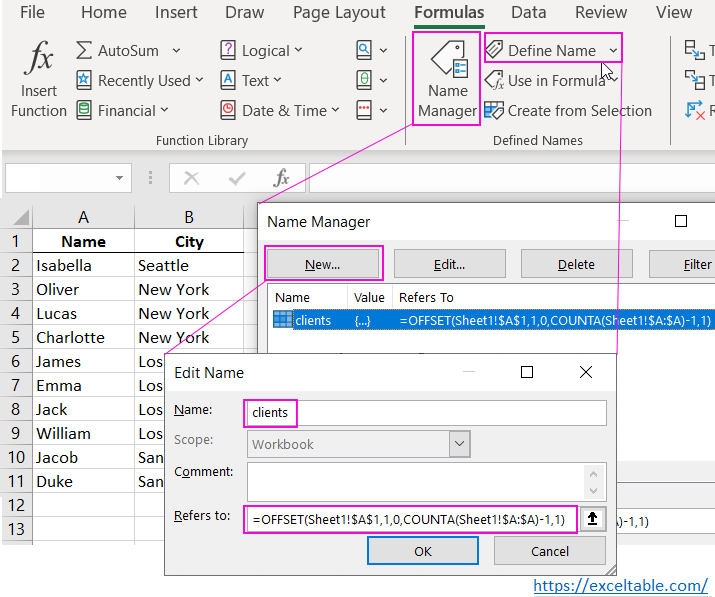This screenshot has height=597, width=715.
Task: Select column A header
Action: pyautogui.click(x=83, y=217)
